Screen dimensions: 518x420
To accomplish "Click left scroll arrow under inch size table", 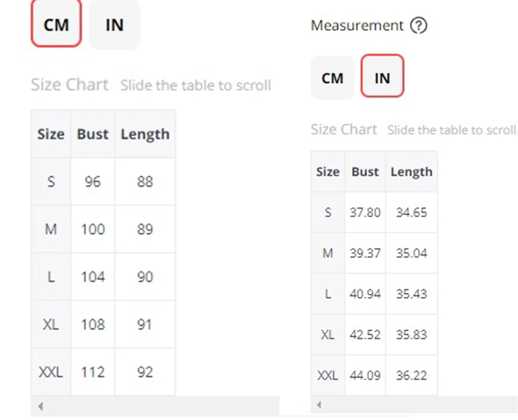I will click(x=319, y=405).
